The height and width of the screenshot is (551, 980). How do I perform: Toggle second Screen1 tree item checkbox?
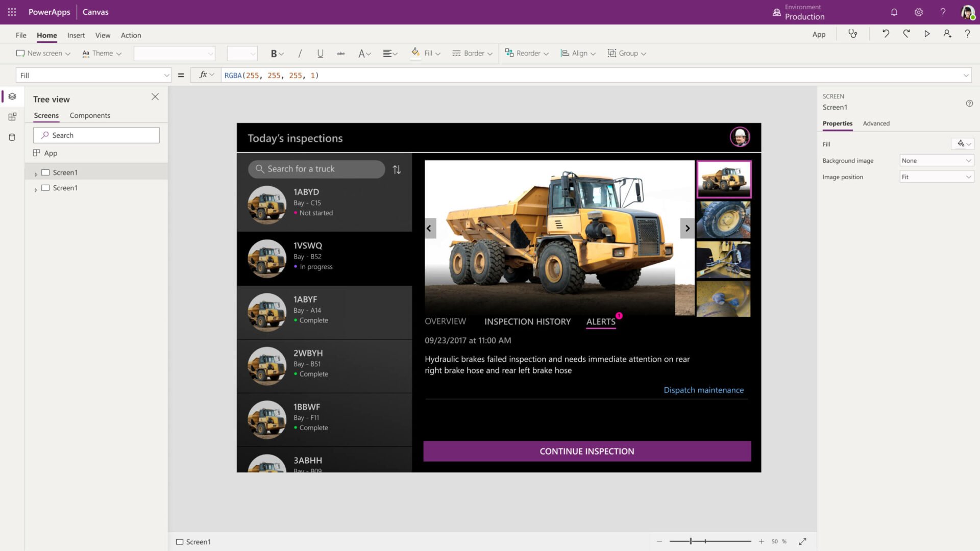coord(46,187)
